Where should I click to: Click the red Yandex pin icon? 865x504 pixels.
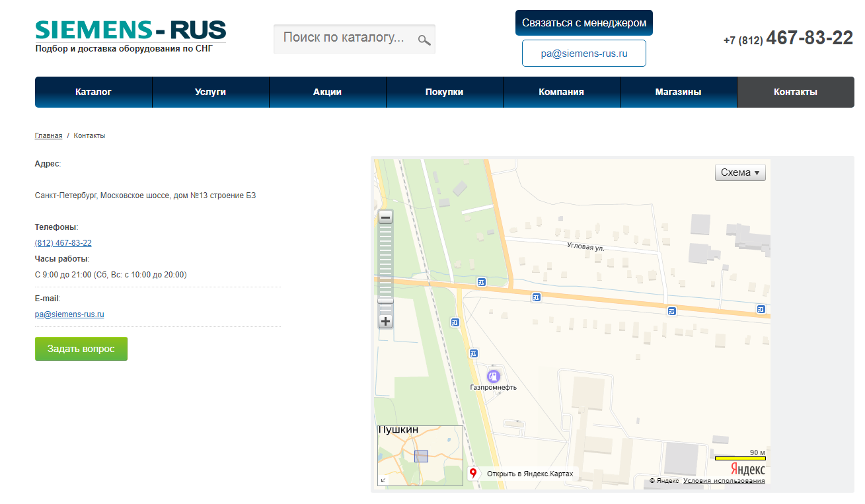pos(473,474)
